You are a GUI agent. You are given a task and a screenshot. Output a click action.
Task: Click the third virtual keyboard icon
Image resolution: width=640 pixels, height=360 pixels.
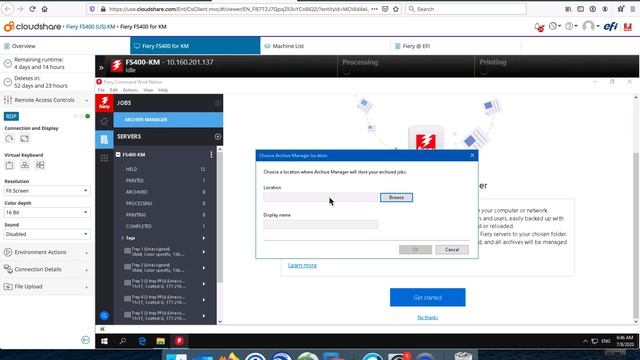pos(40,165)
